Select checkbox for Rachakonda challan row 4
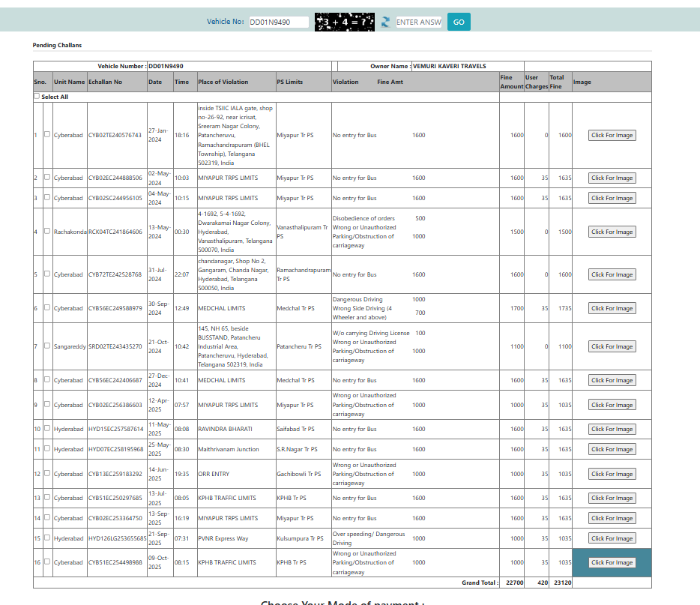700x605 pixels. tap(47, 232)
